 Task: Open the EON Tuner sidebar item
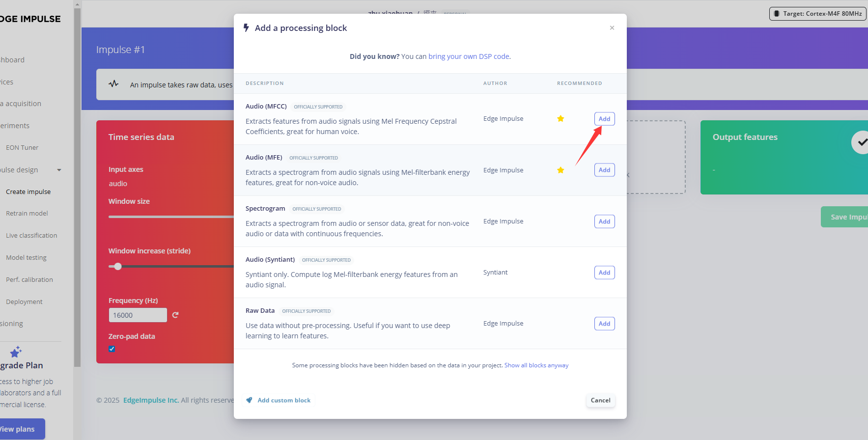tap(22, 148)
